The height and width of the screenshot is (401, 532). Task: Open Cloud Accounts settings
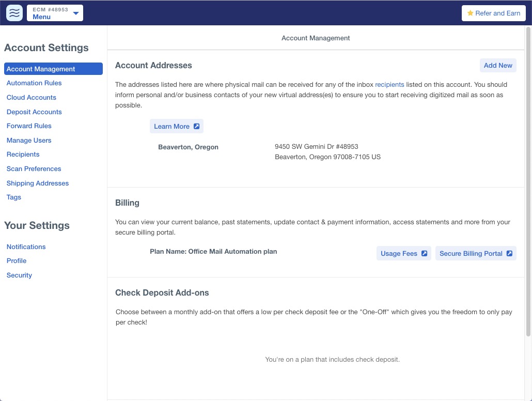coord(31,98)
